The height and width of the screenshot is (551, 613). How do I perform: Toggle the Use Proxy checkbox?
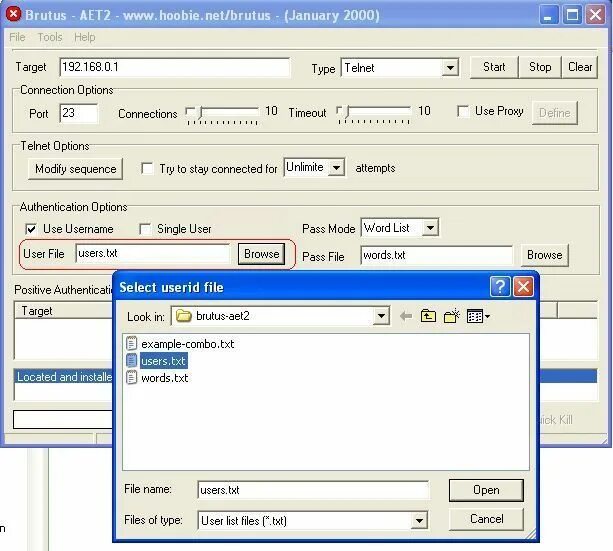(463, 111)
